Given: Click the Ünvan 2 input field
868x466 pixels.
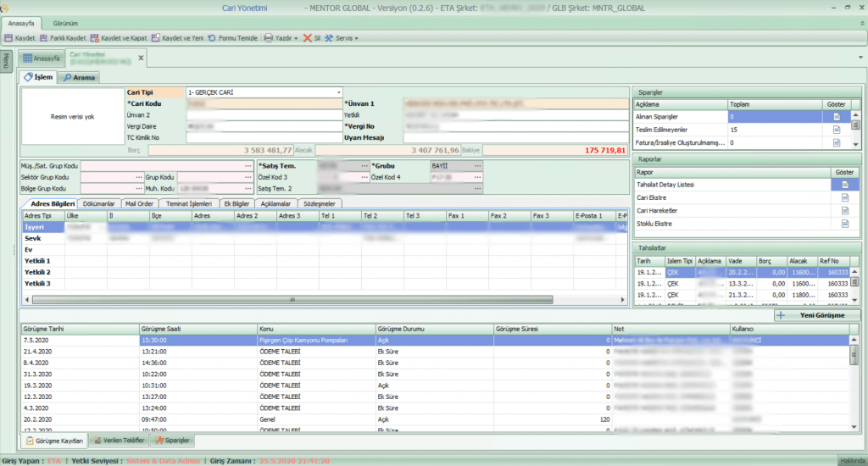Looking at the screenshot, I should point(264,115).
